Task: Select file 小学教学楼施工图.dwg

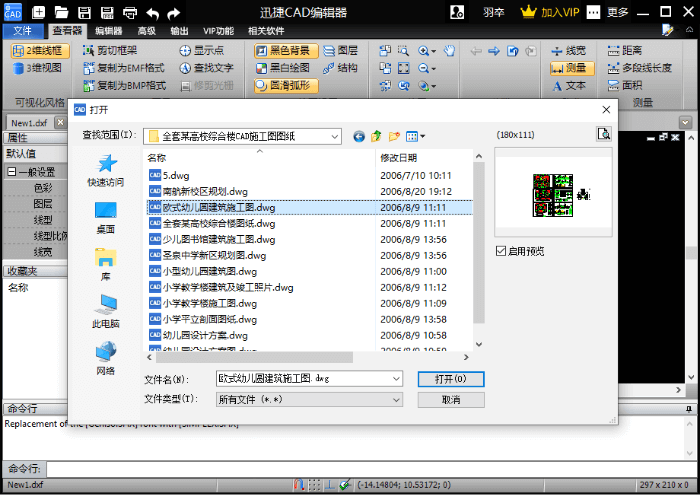Action: (210, 304)
